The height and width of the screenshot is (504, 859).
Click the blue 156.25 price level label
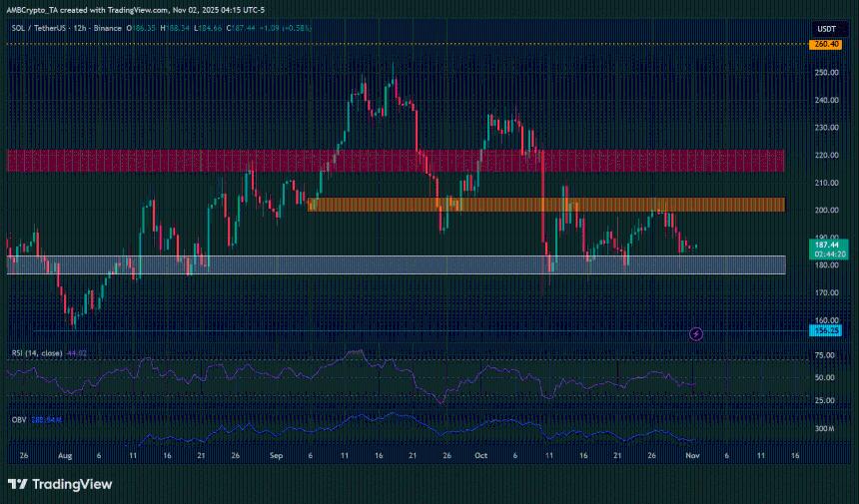[824, 331]
